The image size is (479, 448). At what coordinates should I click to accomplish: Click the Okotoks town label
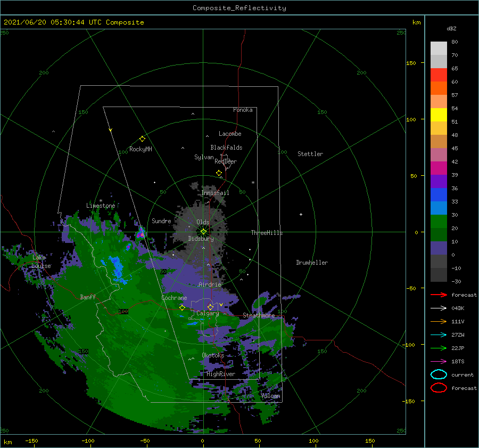(x=213, y=355)
